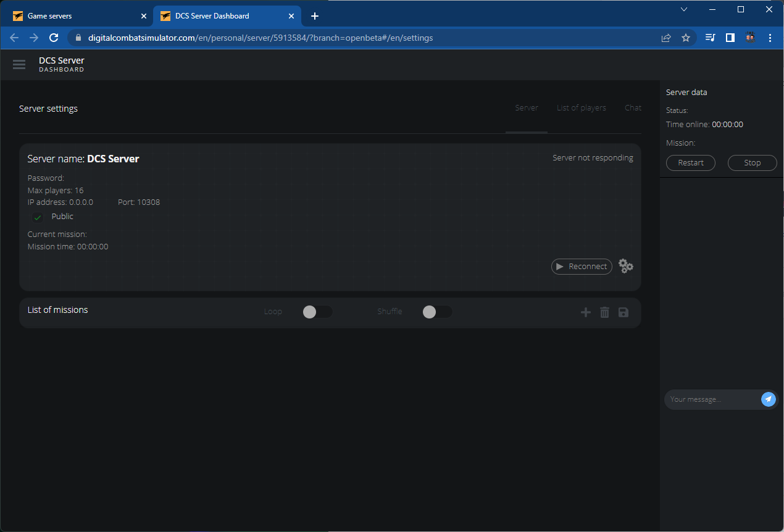Click the List of missions label
The height and width of the screenshot is (532, 784).
[57, 310]
